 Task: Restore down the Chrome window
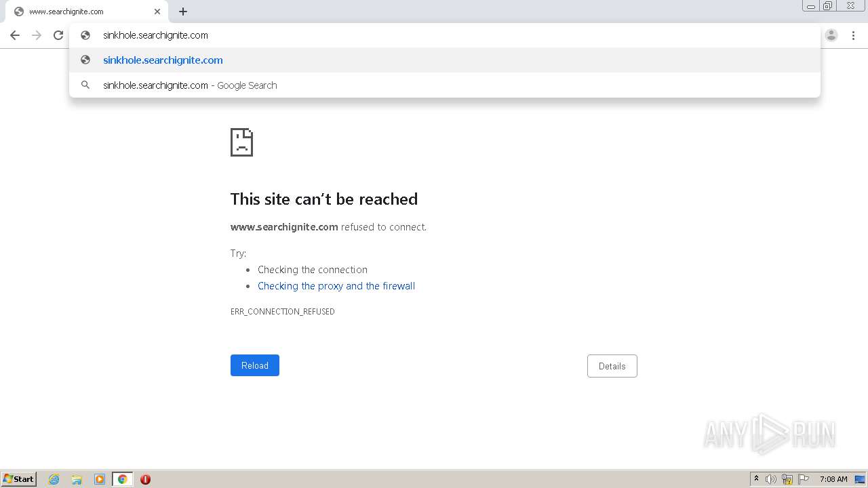pos(828,6)
